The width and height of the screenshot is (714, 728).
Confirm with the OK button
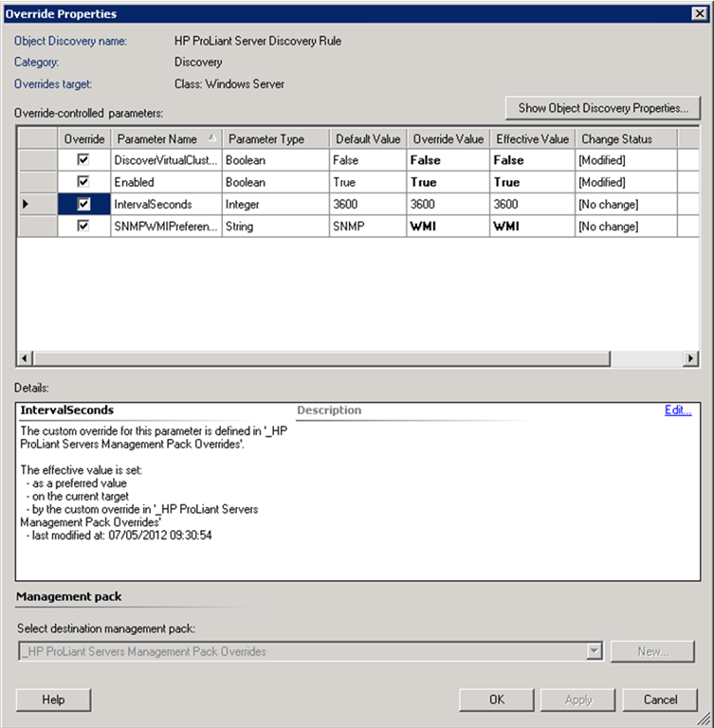497,700
